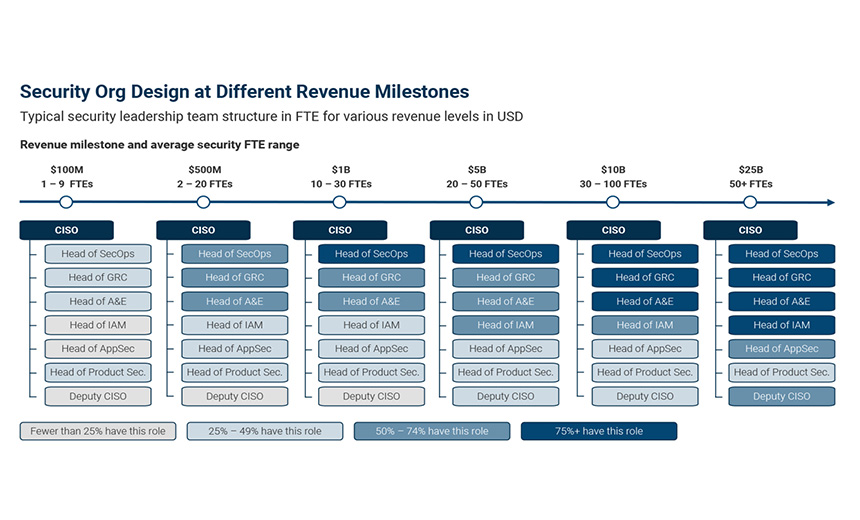The image size is (860, 520).
Task: Click the '2 – 20 FTEs' label
Action: pos(205,184)
